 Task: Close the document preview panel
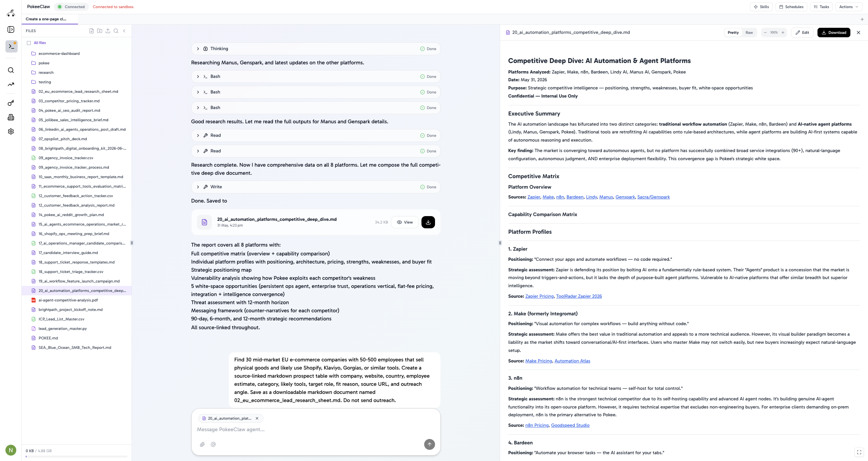click(x=859, y=33)
